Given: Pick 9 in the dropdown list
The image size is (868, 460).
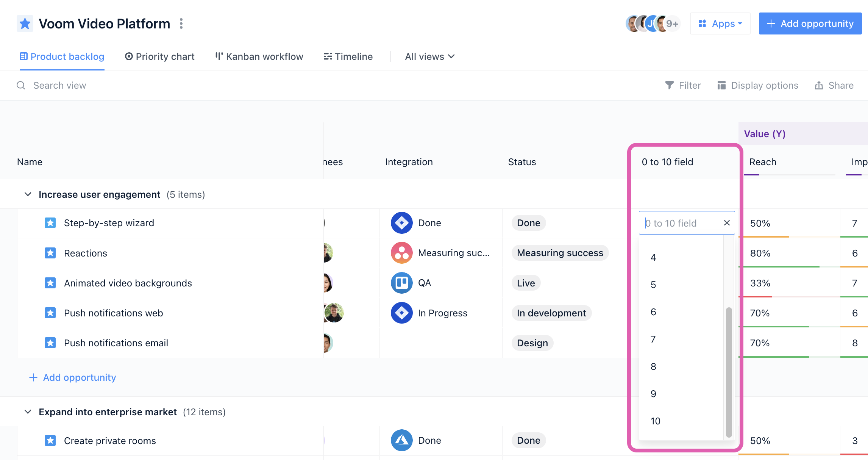Looking at the screenshot, I should [x=681, y=394].
